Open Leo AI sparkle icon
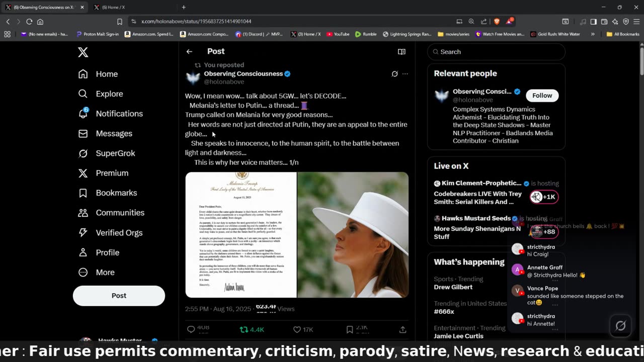The height and width of the screenshot is (362, 644). 615,22
